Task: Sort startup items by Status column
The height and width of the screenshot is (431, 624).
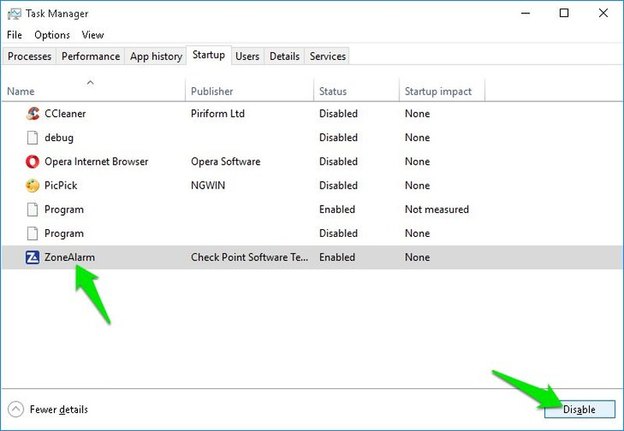Action: tap(332, 91)
